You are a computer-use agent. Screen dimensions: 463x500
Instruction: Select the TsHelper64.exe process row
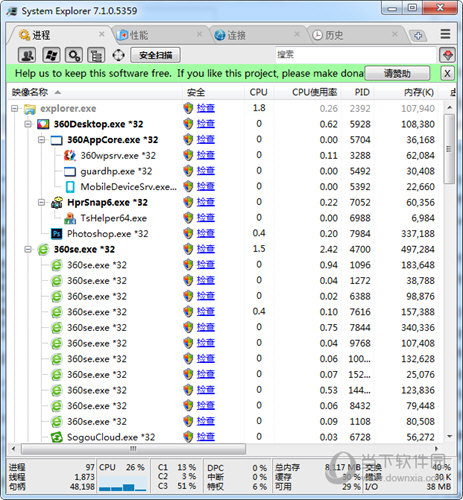[x=226, y=218]
